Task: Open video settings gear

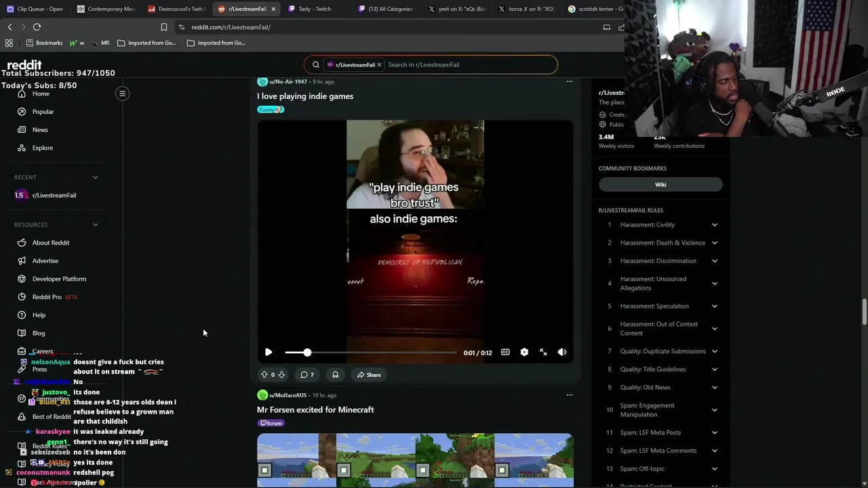Action: (x=524, y=352)
